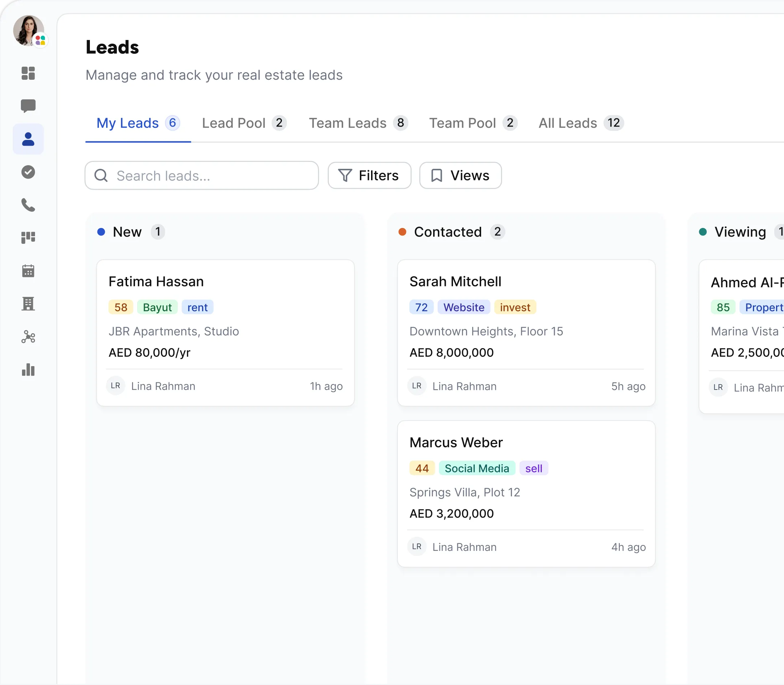
Task: Click the Social Media source tag
Action: pos(477,468)
